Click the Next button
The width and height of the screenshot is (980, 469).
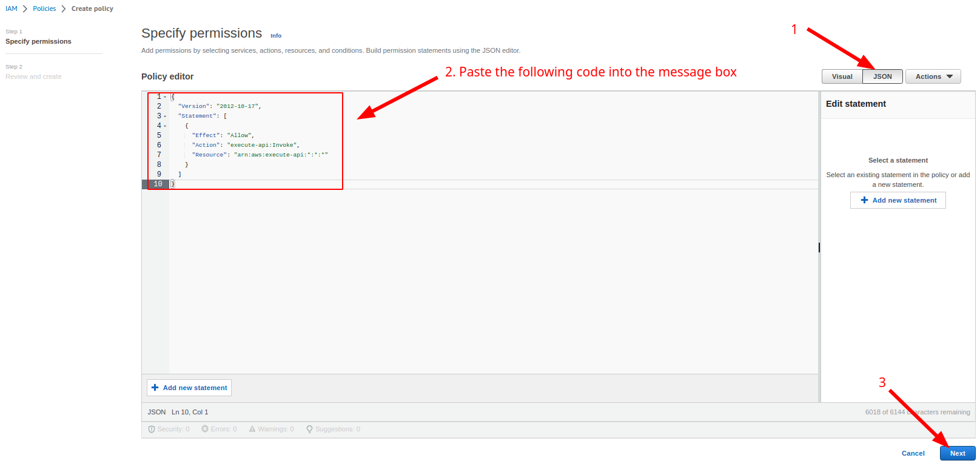[958, 453]
